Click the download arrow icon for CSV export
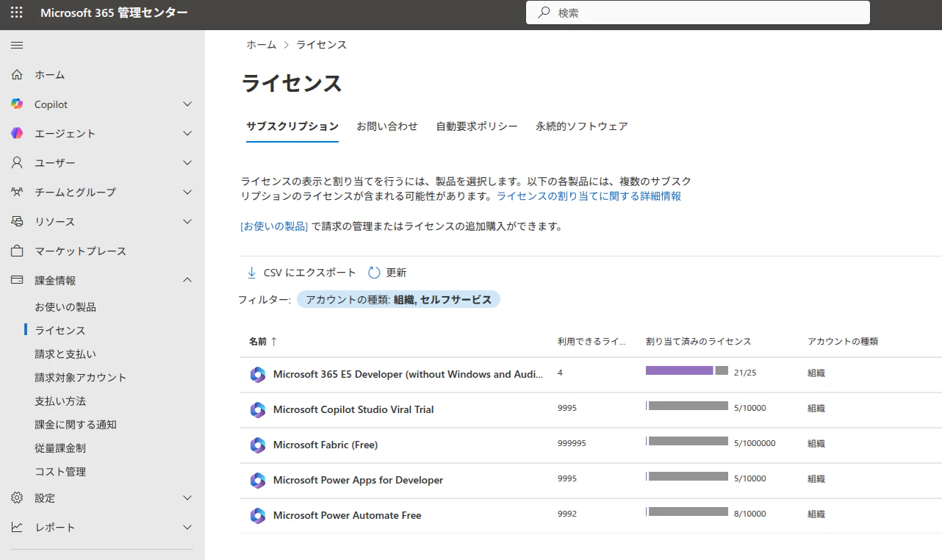 tap(252, 272)
